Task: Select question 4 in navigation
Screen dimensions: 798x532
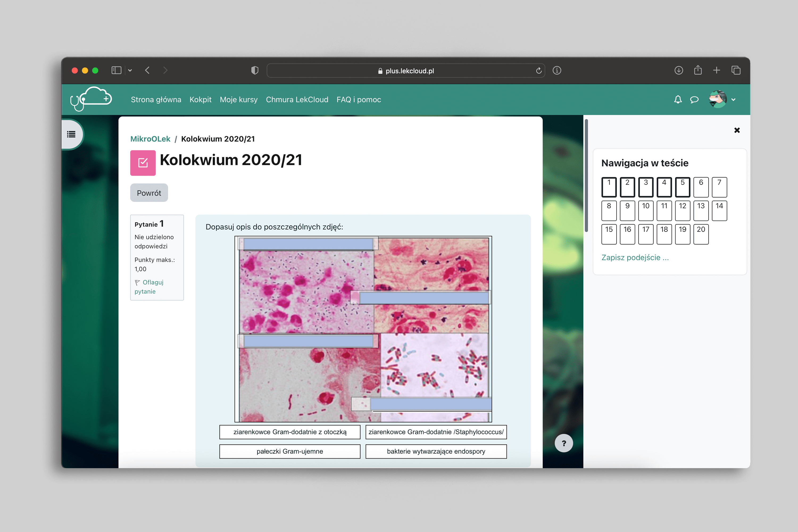Action: pyautogui.click(x=664, y=187)
